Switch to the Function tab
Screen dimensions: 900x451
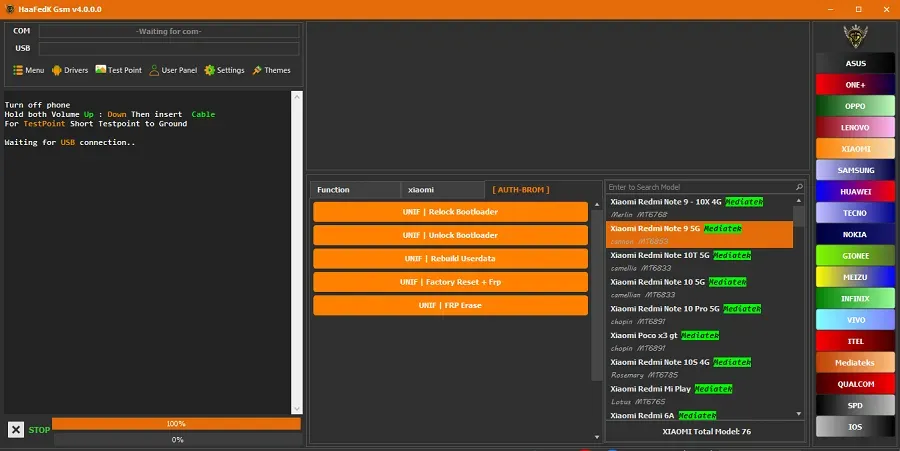[355, 190]
